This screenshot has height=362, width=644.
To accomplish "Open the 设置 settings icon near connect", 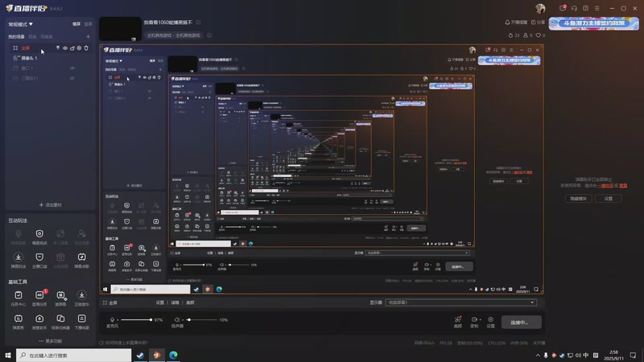I will pyautogui.click(x=491, y=321).
